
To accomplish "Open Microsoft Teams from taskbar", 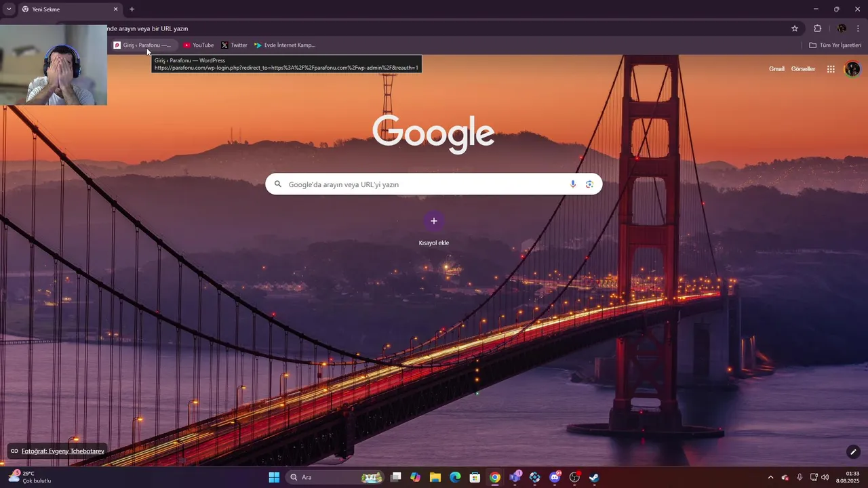I will 515,477.
